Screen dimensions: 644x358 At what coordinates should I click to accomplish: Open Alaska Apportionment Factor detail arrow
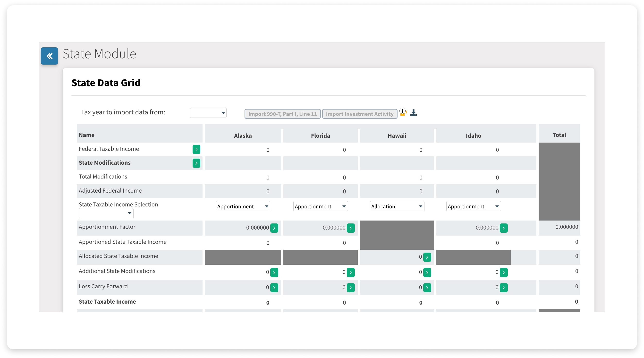[x=274, y=228]
